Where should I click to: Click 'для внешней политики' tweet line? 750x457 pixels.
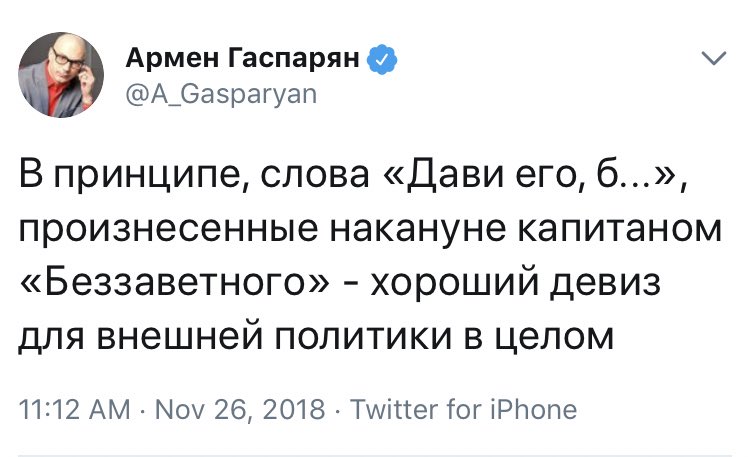tap(234, 336)
